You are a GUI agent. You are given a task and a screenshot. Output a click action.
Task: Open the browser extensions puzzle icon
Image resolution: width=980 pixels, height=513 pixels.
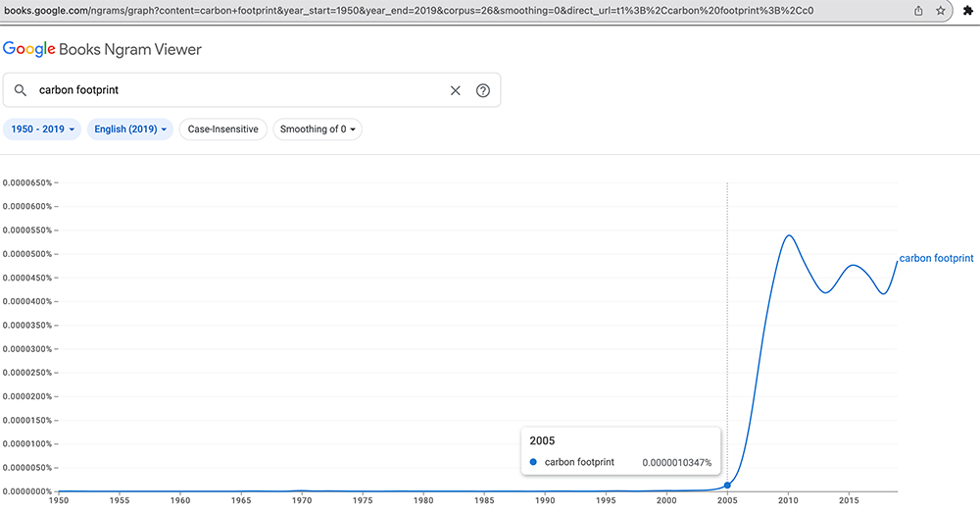[968, 11]
